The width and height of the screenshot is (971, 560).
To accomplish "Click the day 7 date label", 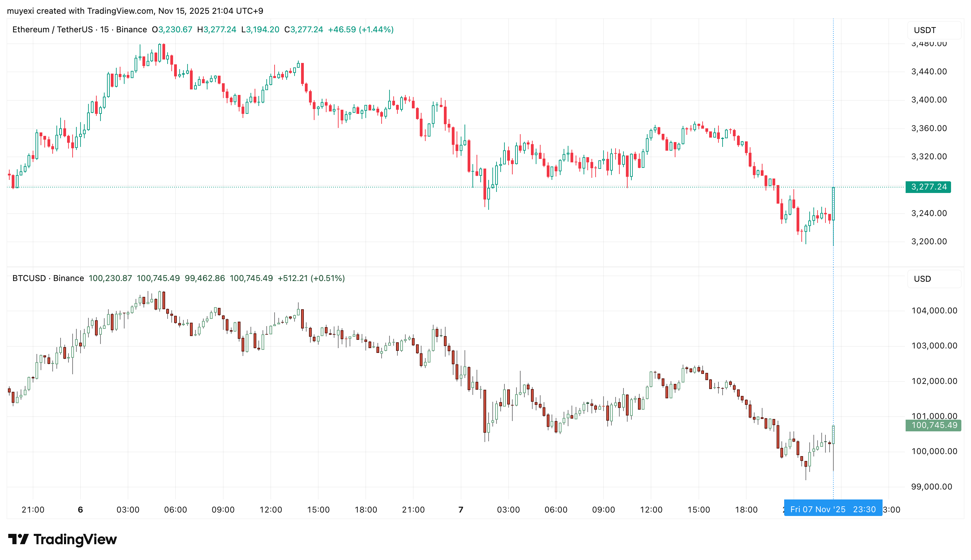I will (460, 510).
